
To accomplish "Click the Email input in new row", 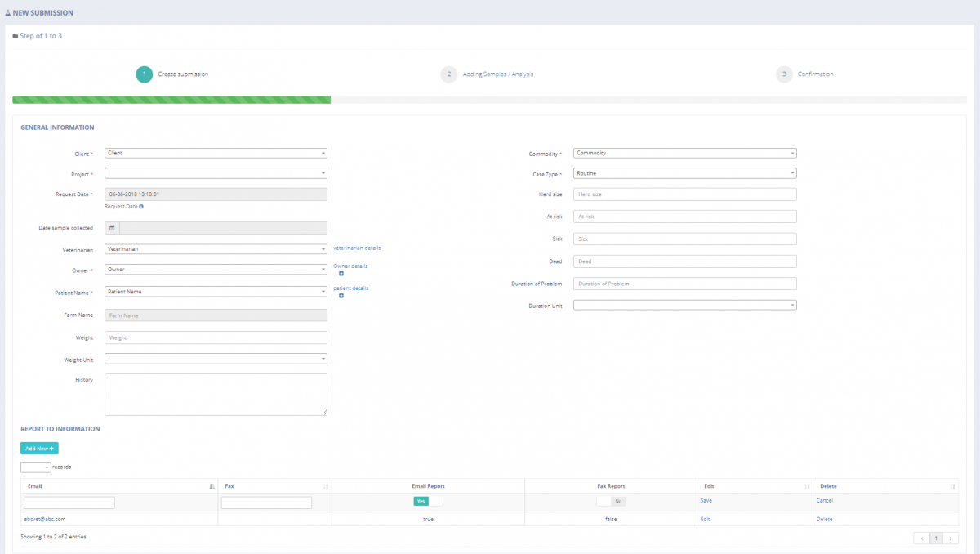I will coord(69,503).
